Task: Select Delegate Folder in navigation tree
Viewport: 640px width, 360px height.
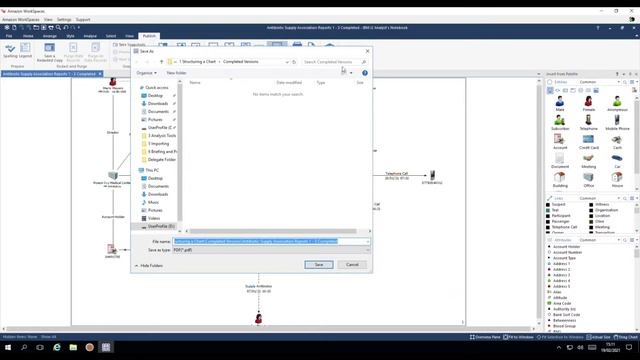Action: coord(161,160)
